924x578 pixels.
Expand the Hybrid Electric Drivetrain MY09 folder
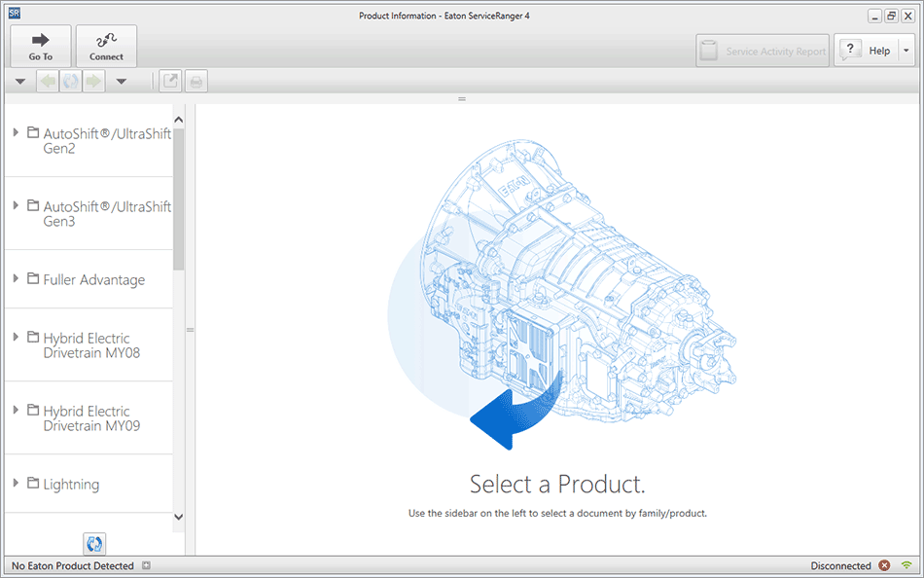(x=16, y=410)
